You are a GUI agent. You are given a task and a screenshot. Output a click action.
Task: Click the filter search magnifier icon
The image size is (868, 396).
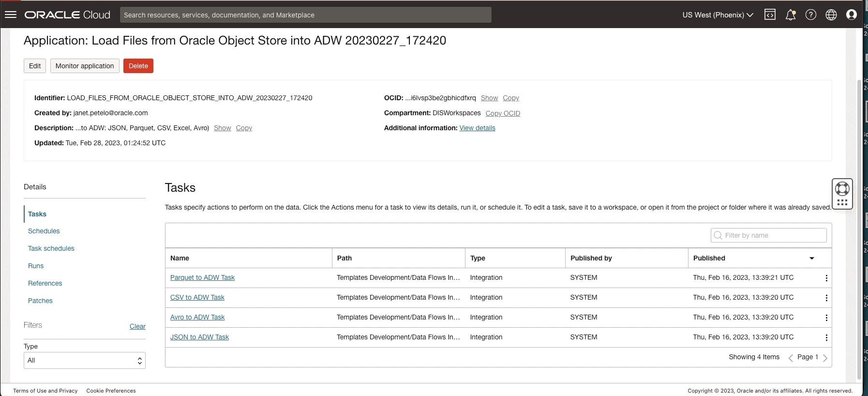click(718, 235)
